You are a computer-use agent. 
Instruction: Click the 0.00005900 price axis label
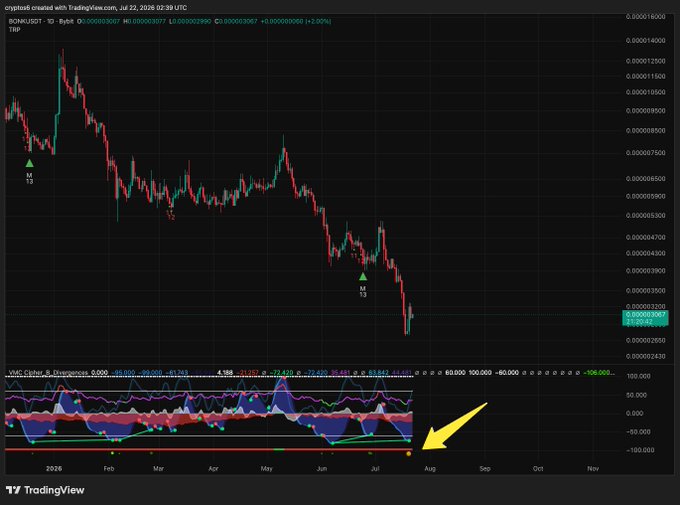645,196
